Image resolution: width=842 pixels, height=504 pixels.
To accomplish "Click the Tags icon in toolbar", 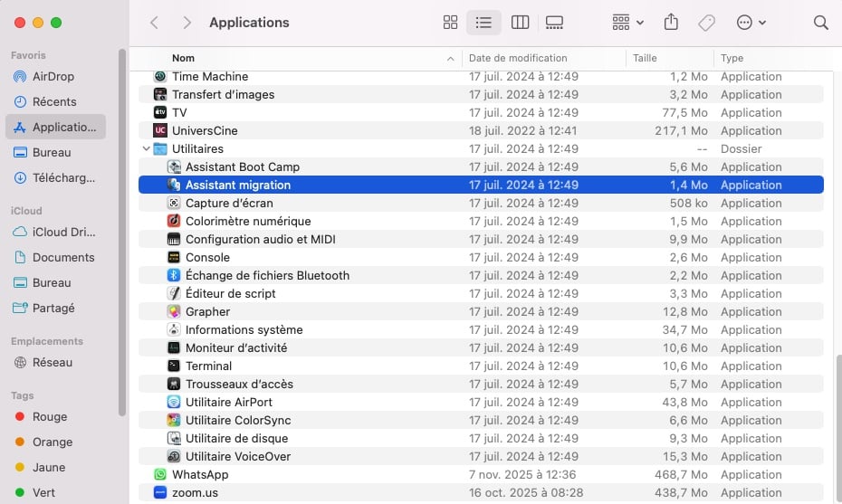I will 706,23.
